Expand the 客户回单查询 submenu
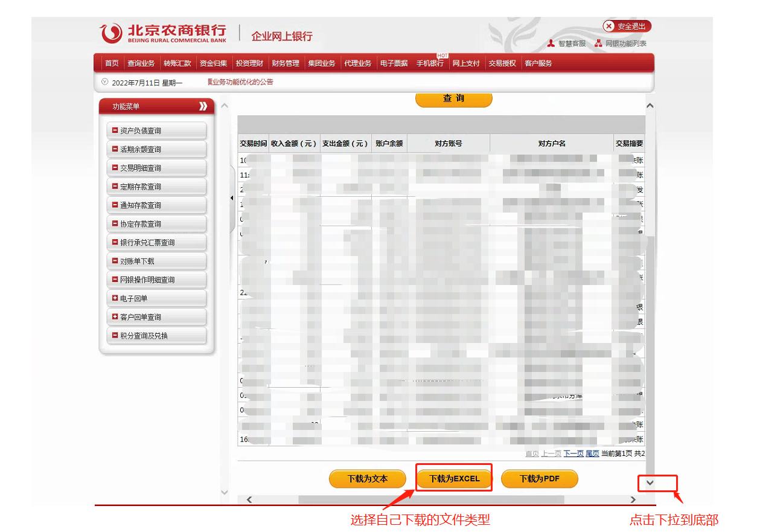This screenshot has height=532, width=757. coord(114,317)
